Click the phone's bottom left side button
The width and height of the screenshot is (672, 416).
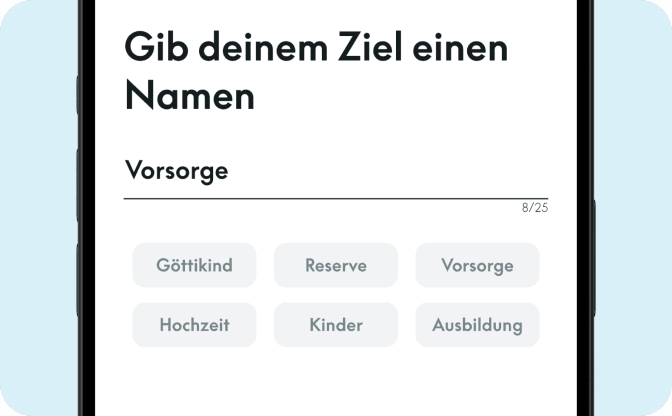tap(78, 279)
